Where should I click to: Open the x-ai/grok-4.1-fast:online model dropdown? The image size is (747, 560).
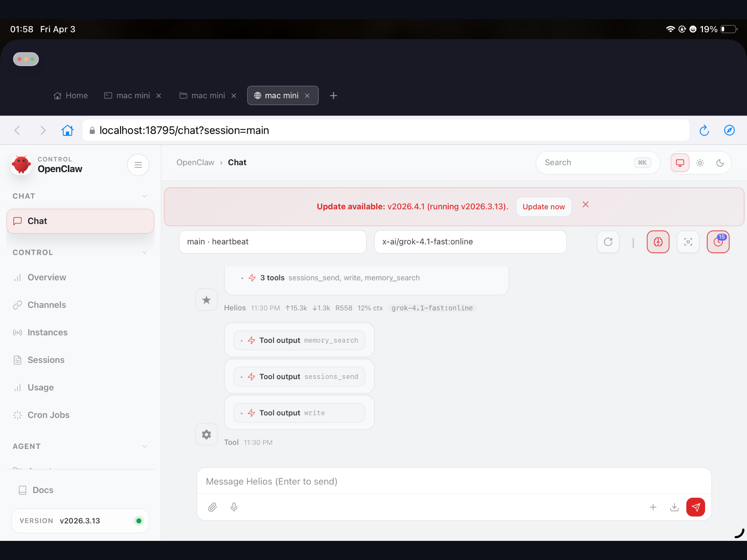[x=470, y=241]
